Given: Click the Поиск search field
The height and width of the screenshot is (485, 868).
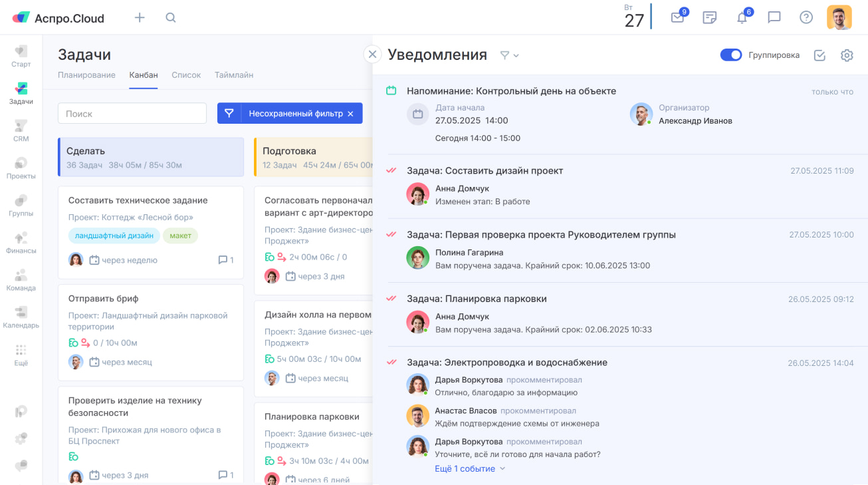Looking at the screenshot, I should point(132,114).
